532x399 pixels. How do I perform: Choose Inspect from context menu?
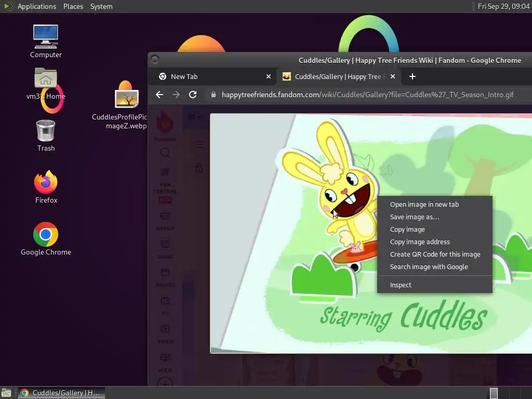tap(435, 285)
